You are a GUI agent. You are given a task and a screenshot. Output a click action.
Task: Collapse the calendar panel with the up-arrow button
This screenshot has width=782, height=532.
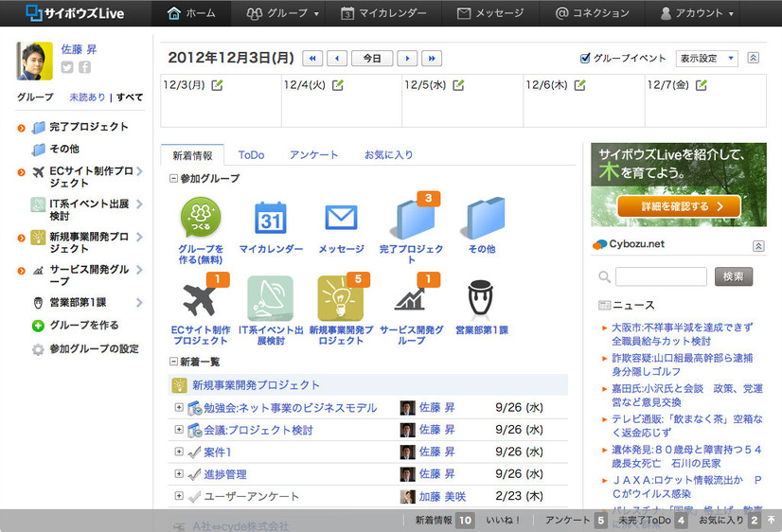click(753, 58)
